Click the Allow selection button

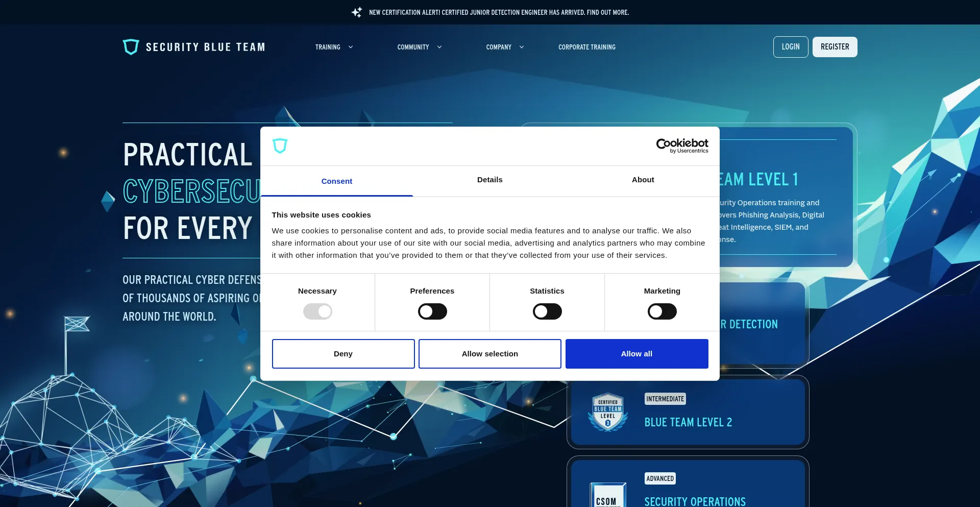click(x=490, y=354)
